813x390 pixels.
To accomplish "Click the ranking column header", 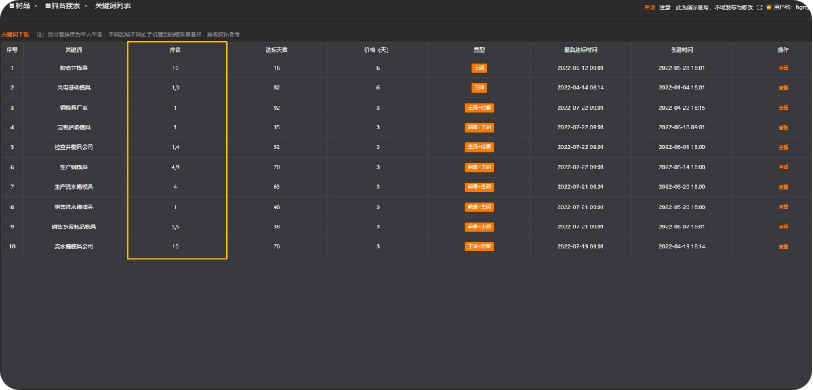I will [x=175, y=50].
